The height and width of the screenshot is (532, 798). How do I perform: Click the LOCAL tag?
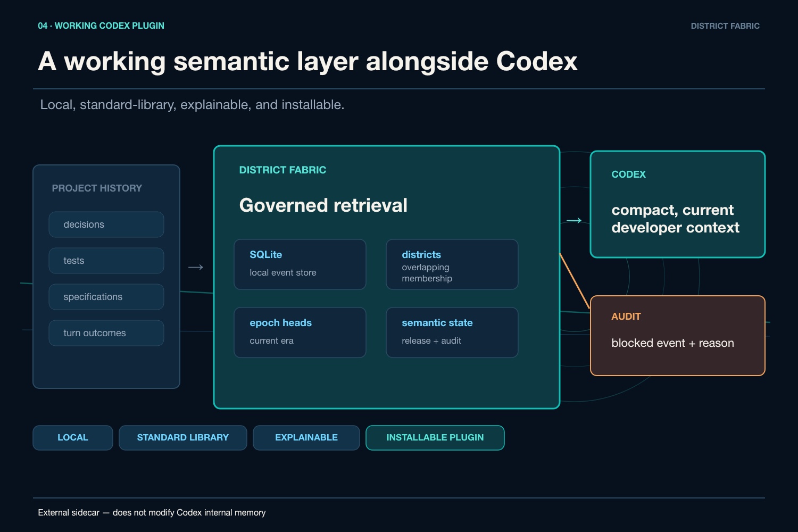(73, 438)
